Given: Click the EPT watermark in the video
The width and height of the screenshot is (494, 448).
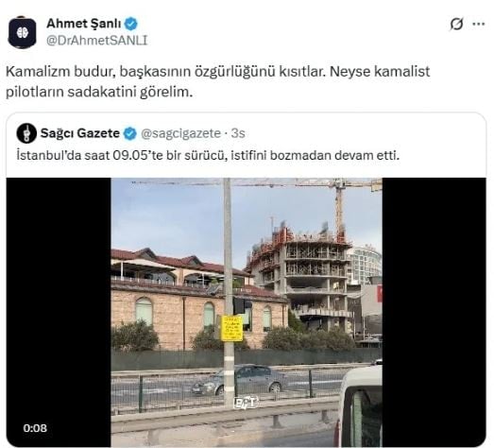Looking at the screenshot, I should pyautogui.click(x=246, y=403).
